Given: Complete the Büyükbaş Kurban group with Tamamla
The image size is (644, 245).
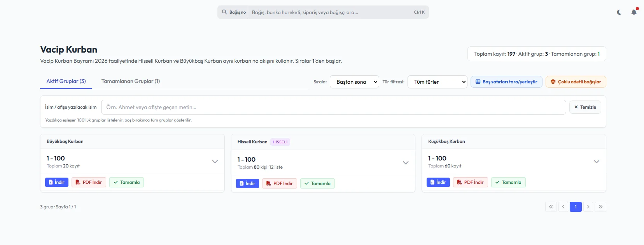Looking at the screenshot, I should (126, 182).
